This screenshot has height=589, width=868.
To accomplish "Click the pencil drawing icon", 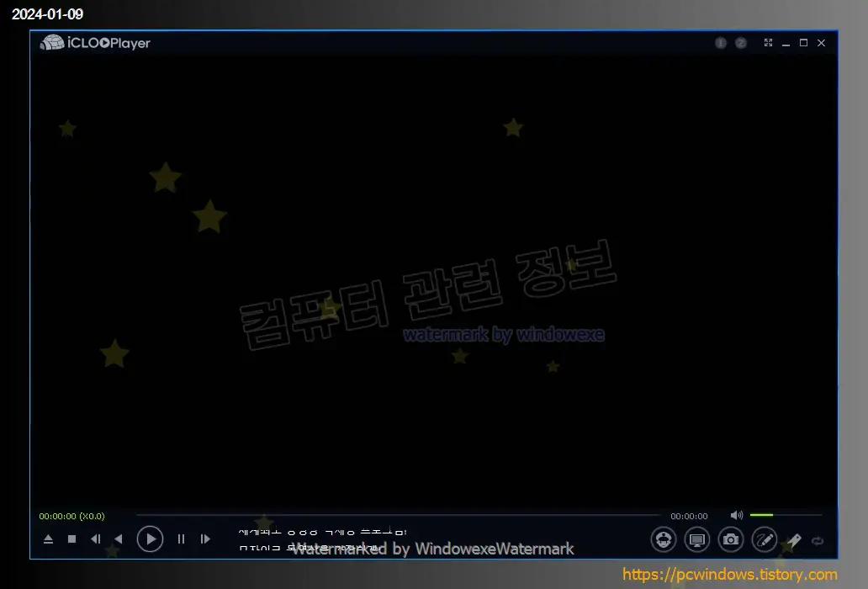I will pyautogui.click(x=765, y=539).
